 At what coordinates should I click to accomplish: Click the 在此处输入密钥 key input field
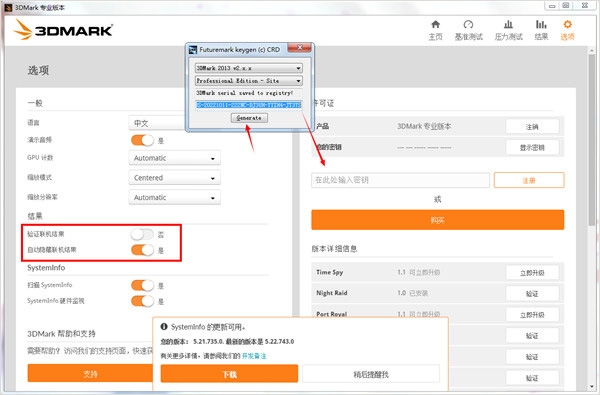(400, 180)
